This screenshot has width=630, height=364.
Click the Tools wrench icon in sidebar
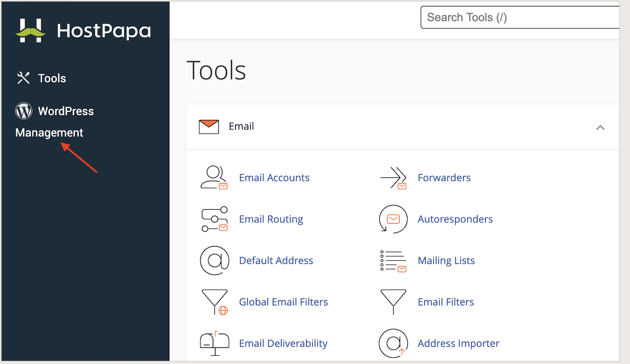click(23, 78)
